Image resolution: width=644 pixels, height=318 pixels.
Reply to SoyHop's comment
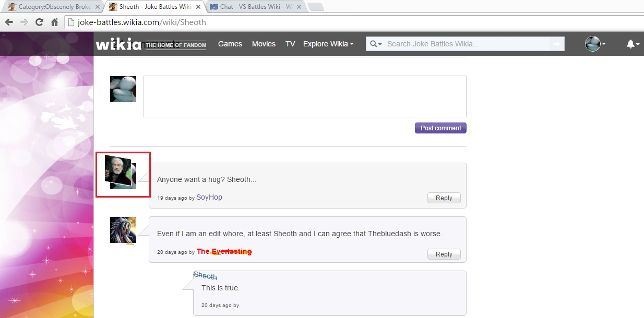[x=444, y=198]
